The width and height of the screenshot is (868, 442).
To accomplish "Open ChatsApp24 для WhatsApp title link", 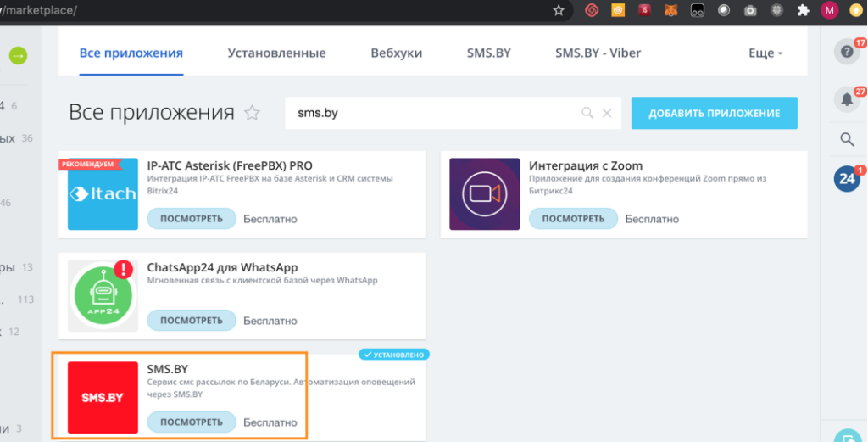I will 223,267.
